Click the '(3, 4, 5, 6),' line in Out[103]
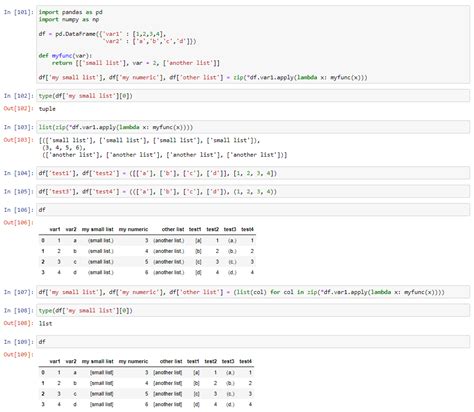This screenshot has height=412, width=474. click(x=64, y=148)
